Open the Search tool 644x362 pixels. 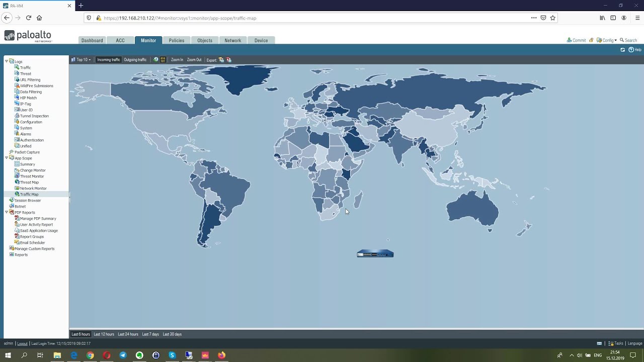(628, 40)
